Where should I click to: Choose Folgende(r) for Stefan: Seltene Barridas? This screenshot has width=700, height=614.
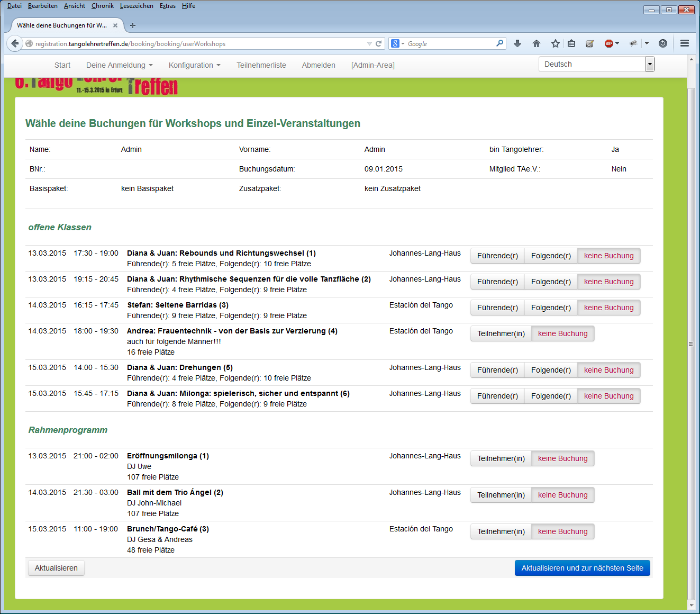[551, 308]
